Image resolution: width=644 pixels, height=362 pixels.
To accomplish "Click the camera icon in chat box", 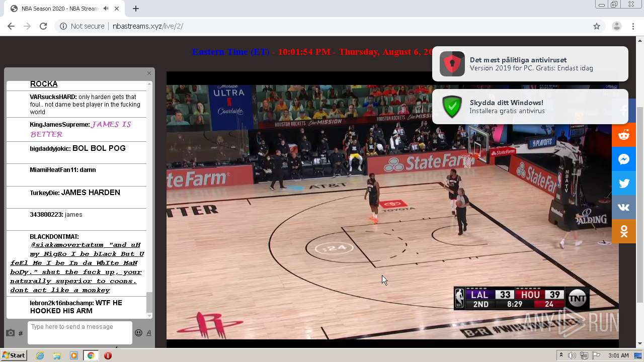I will coord(10,333).
